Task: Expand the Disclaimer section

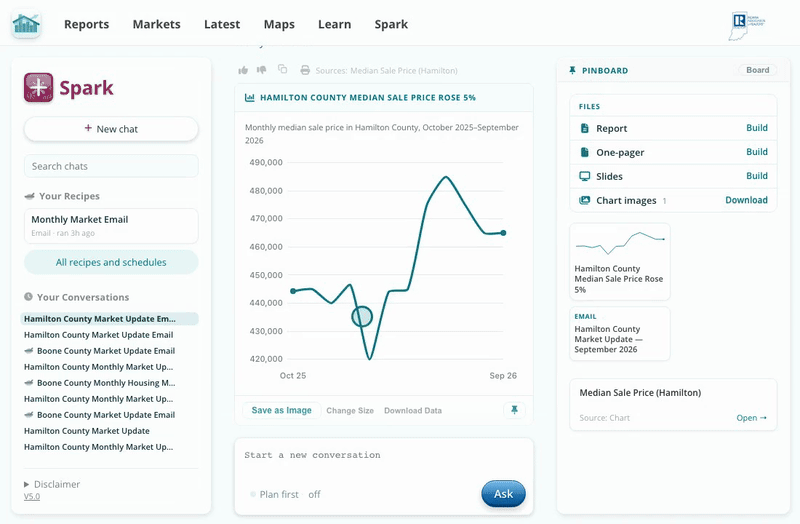Action: coord(52,484)
